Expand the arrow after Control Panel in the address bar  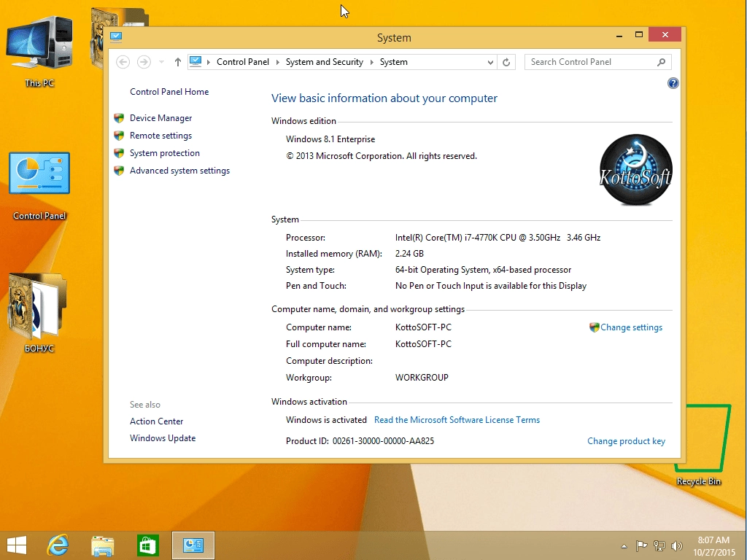click(278, 62)
